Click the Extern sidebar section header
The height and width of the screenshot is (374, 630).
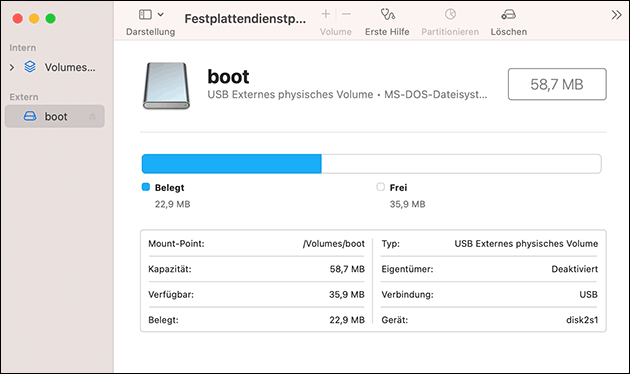(24, 97)
